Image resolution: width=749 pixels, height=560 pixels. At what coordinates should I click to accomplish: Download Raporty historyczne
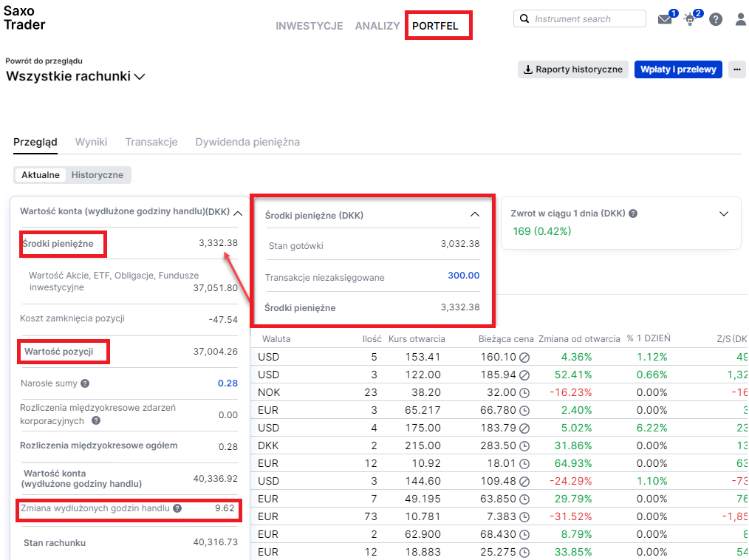(573, 69)
